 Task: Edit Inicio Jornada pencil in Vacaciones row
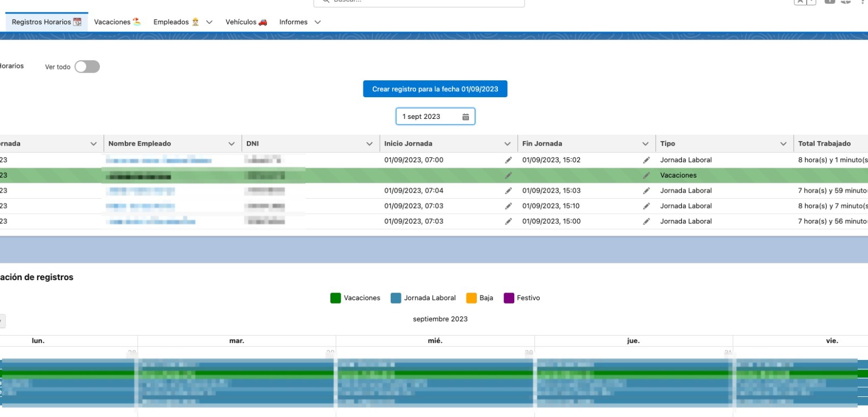[x=508, y=175]
